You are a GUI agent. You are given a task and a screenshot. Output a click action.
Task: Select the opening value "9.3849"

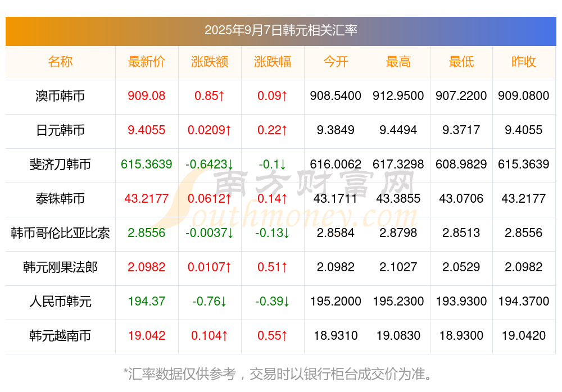tap(336, 130)
